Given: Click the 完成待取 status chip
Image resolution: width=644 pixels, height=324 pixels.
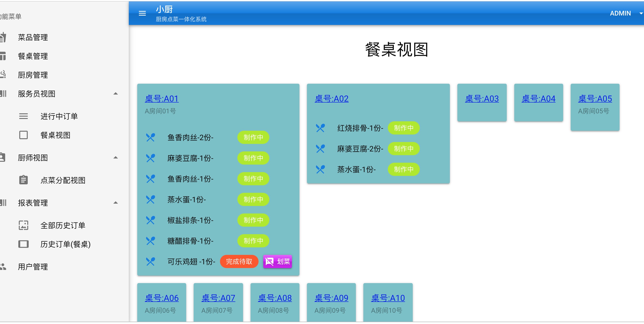Looking at the screenshot, I should [x=239, y=261].
